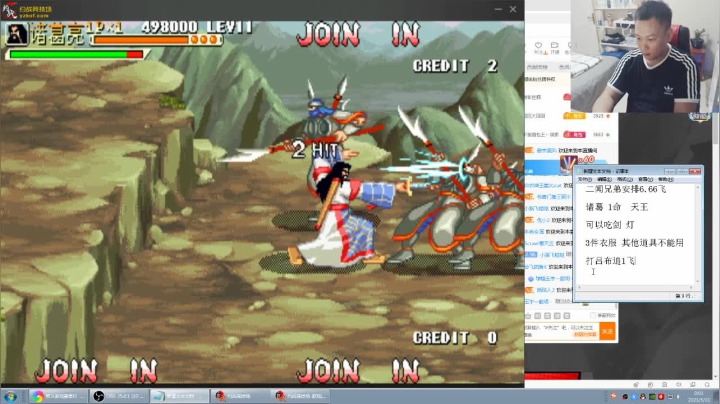Open the 查看(V) menu in Notepad

(x=645, y=179)
